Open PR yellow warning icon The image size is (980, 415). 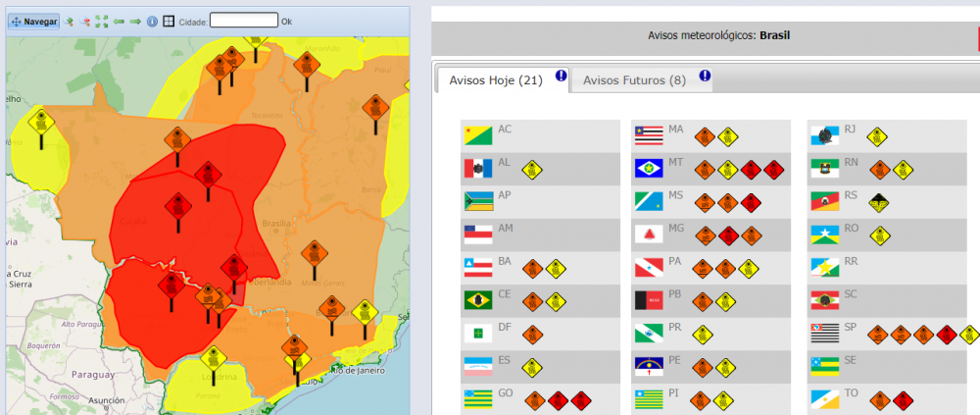click(x=703, y=335)
